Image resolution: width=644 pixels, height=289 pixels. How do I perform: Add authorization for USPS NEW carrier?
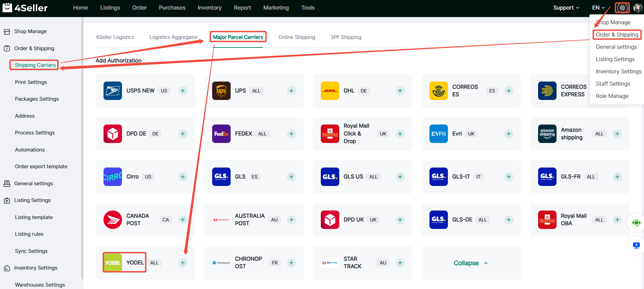pos(183,91)
